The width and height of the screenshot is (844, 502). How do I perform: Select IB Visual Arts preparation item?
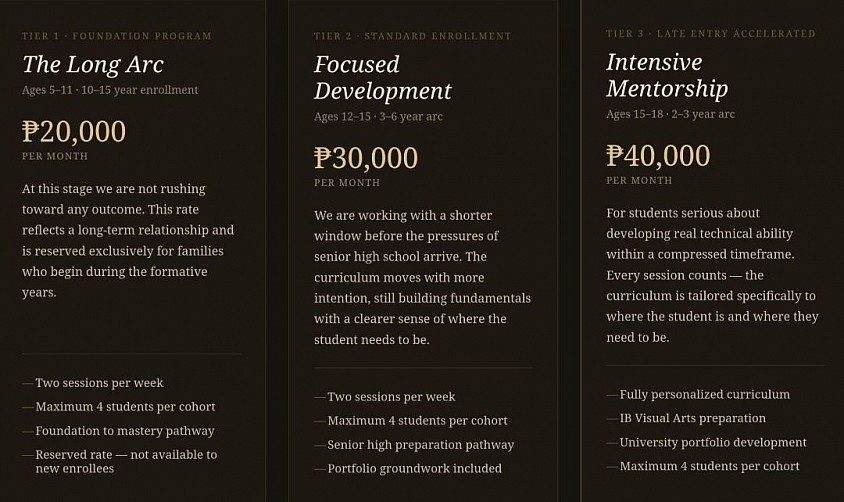tap(692, 418)
